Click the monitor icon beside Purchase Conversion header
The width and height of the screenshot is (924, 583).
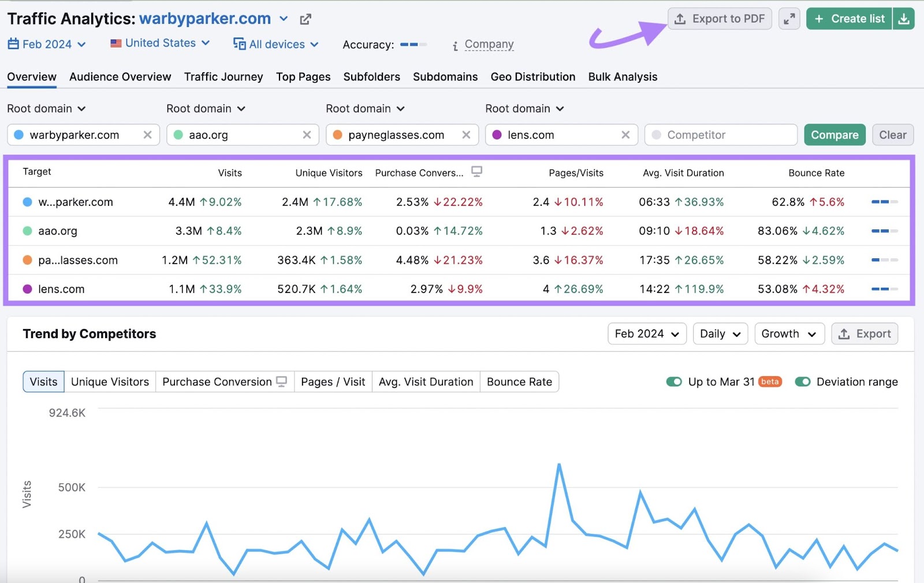coord(476,172)
